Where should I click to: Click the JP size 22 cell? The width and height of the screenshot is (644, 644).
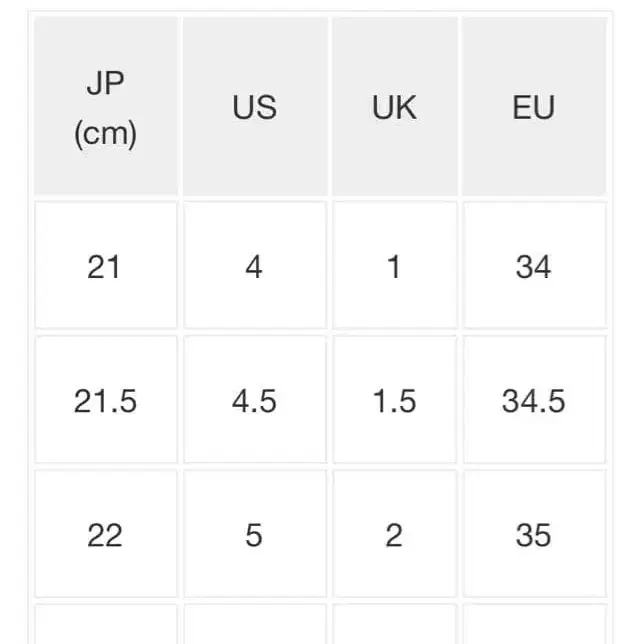click(105, 534)
